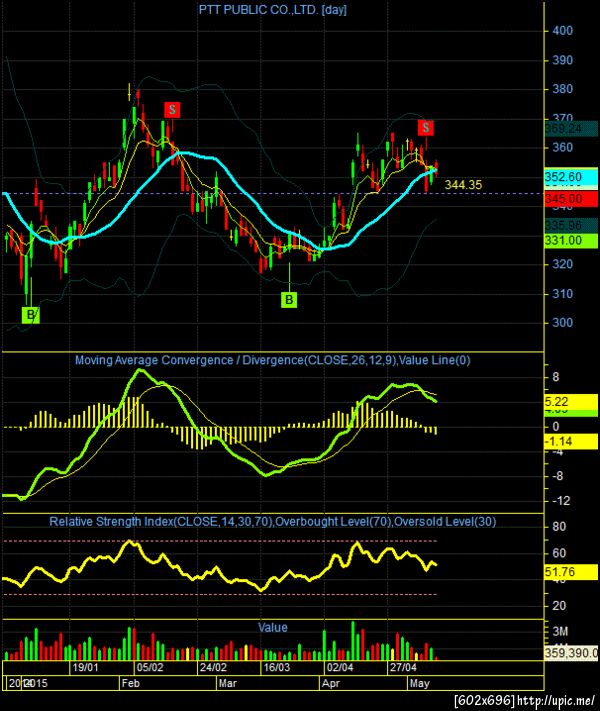600x711 pixels.
Task: Click the RSI axis 80 label
Action: click(x=559, y=527)
